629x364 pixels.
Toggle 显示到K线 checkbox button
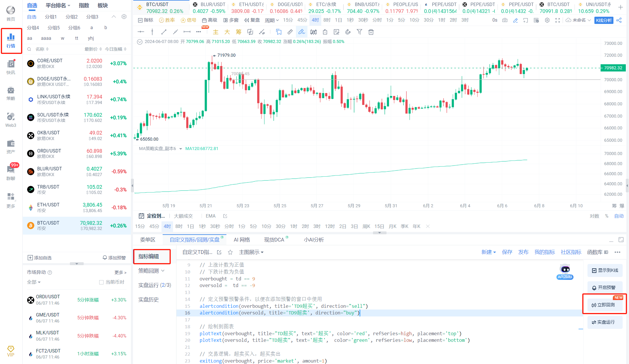tap(605, 270)
